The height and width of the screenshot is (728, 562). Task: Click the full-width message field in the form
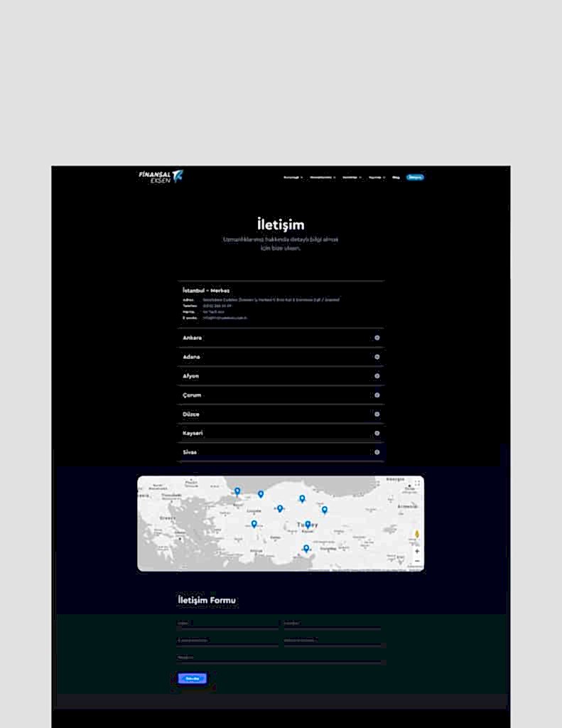coord(281,660)
